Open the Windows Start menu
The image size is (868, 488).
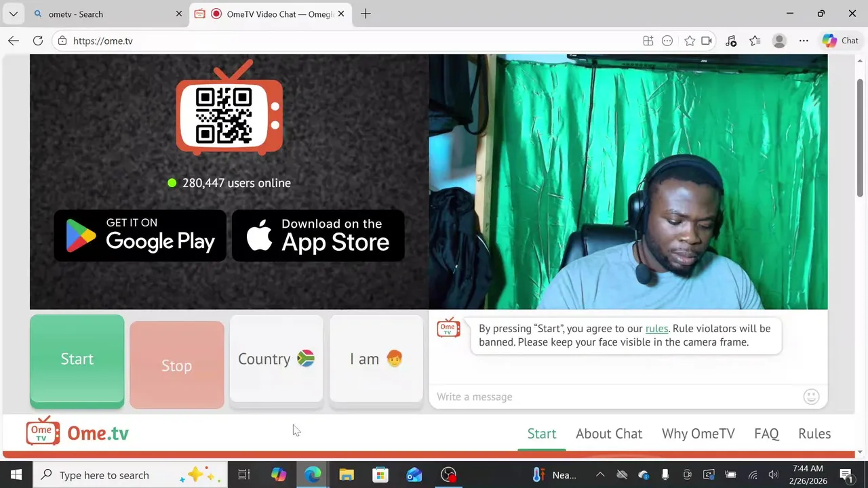16,474
